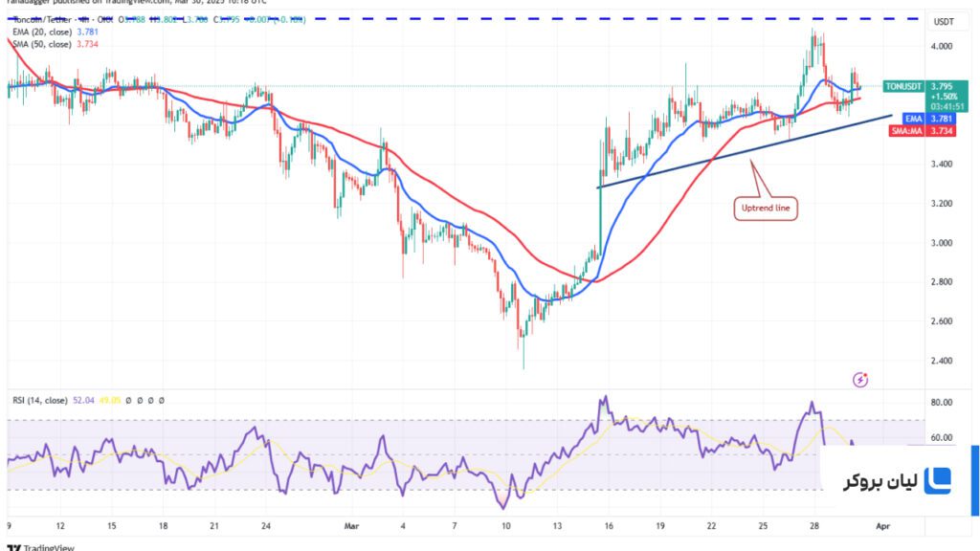This screenshot has height=551, width=980.
Task: Click the RSI legend value 52.04
Action: pos(84,401)
